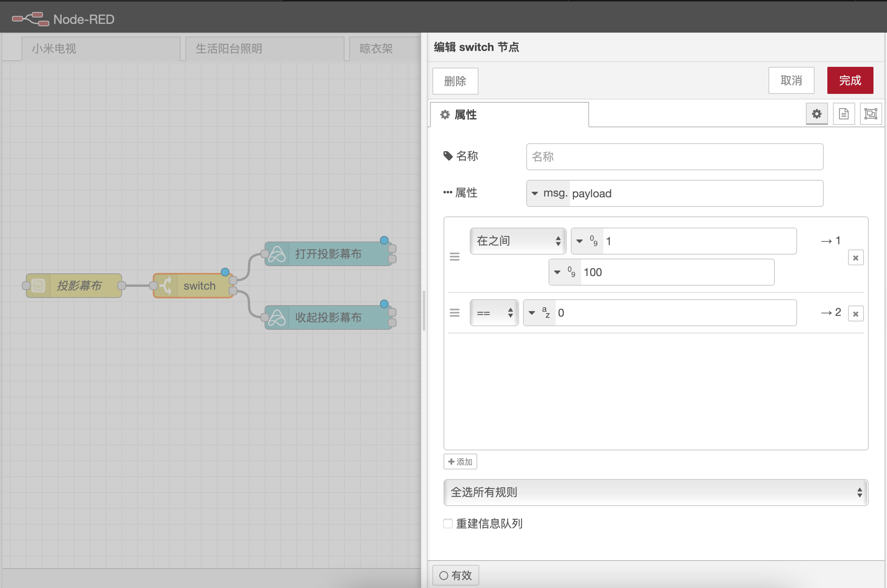
Task: Switch to the 晾衣架 flow tab
Action: pyautogui.click(x=385, y=49)
